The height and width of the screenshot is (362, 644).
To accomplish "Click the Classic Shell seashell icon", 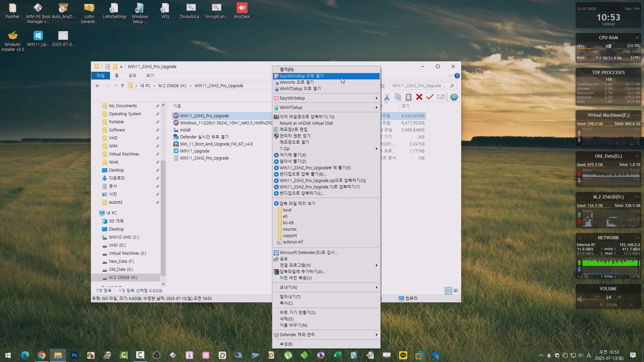I will tap(454, 97).
